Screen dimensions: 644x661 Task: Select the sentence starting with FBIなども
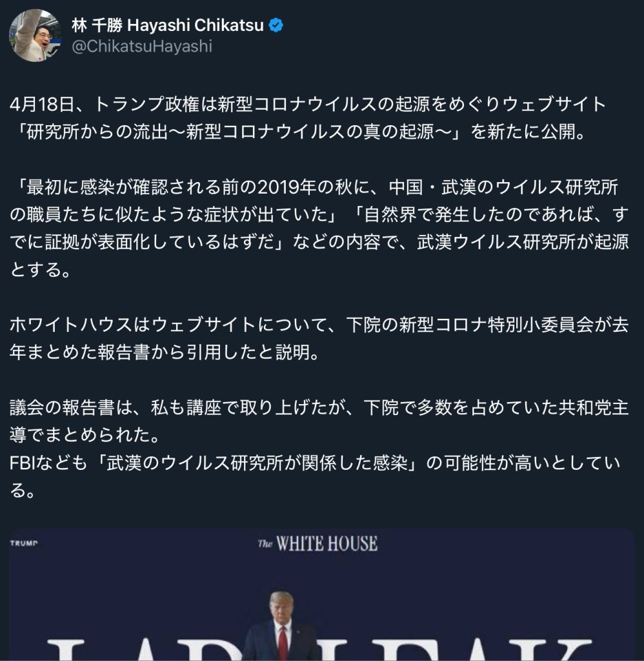tap(316, 477)
